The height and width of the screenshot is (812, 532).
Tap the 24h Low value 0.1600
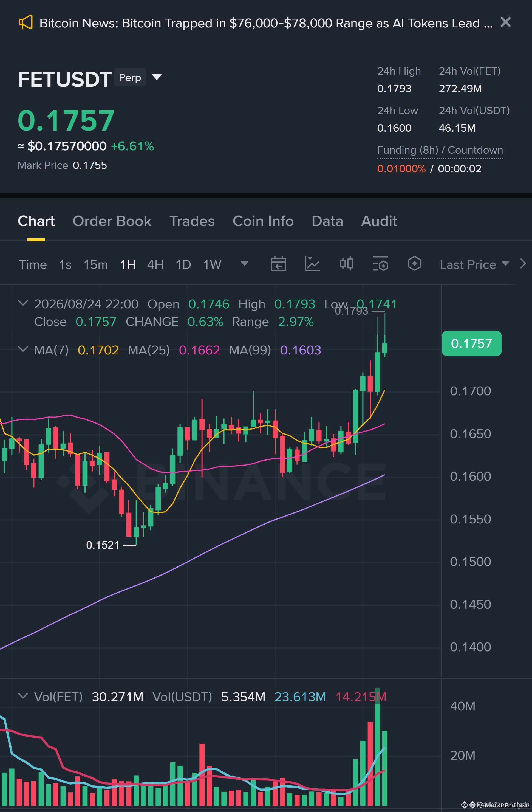pyautogui.click(x=394, y=128)
